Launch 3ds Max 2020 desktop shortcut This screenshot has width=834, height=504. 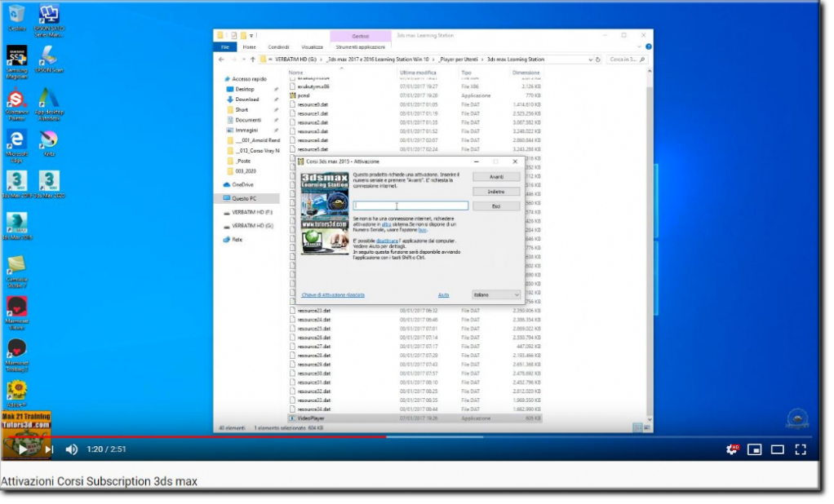tap(49, 184)
